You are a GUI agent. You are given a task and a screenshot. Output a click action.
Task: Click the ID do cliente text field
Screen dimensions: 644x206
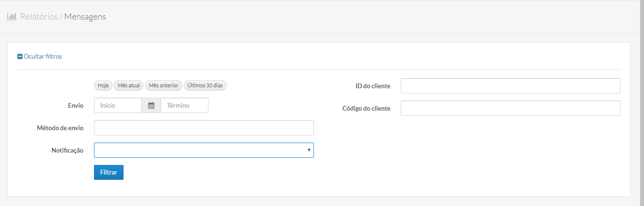510,86
